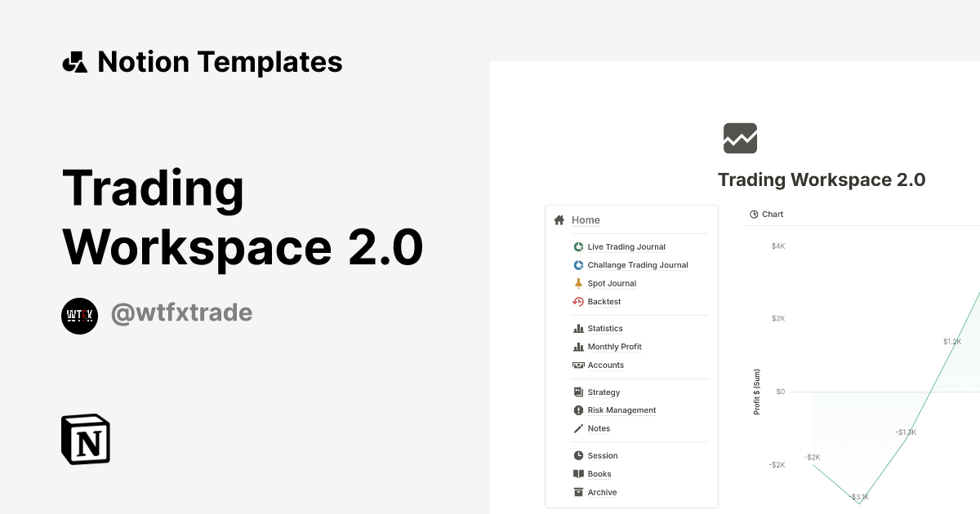
Task: Open the Strategy section
Action: coord(604,392)
